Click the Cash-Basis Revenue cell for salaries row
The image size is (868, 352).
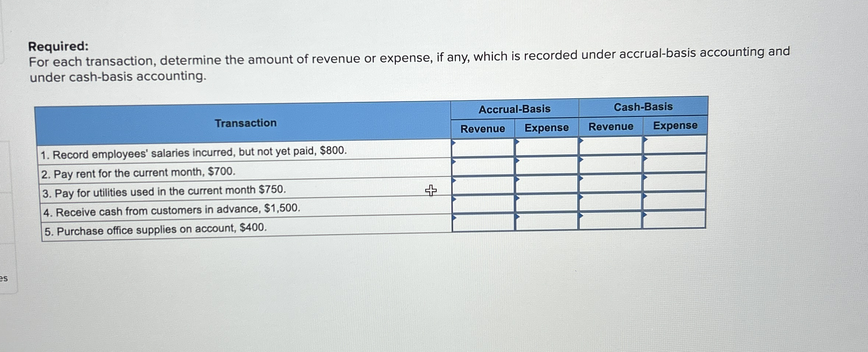point(610,147)
